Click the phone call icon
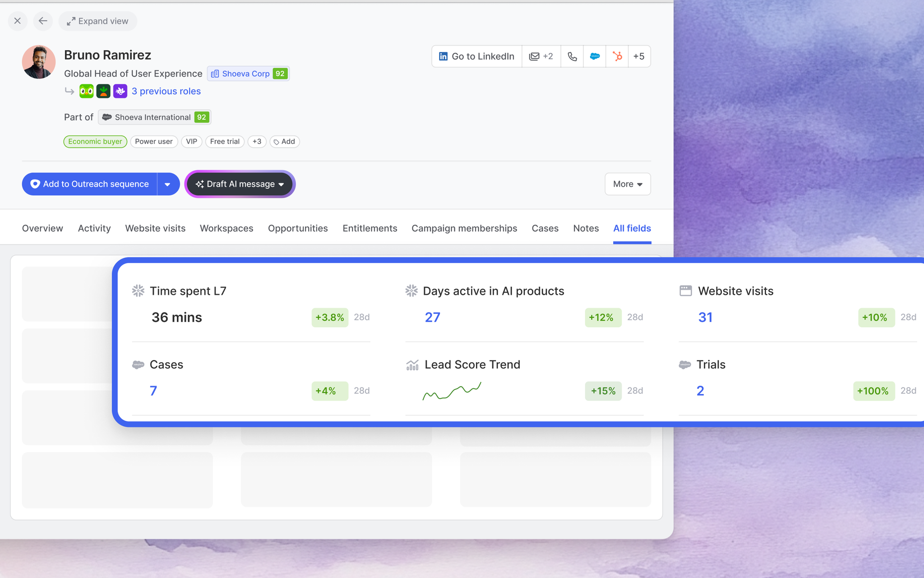The image size is (924, 578). pos(572,56)
